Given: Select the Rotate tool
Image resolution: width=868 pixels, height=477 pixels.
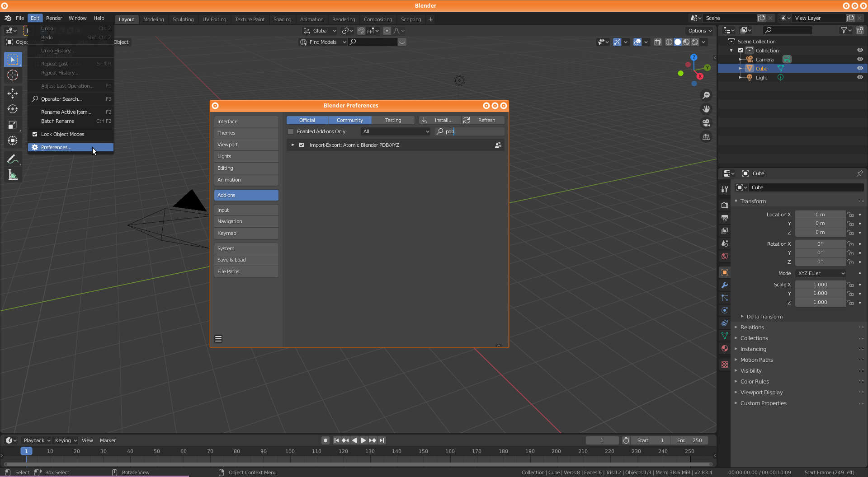Looking at the screenshot, I should [13, 109].
